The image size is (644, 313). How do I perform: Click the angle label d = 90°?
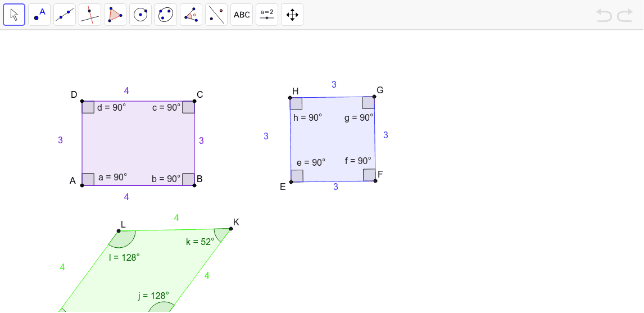(x=112, y=108)
